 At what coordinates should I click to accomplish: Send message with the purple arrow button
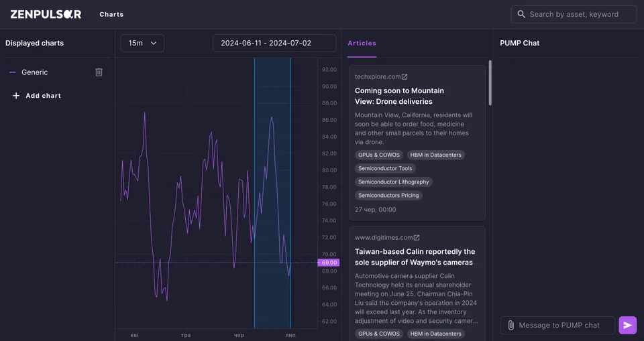click(628, 326)
